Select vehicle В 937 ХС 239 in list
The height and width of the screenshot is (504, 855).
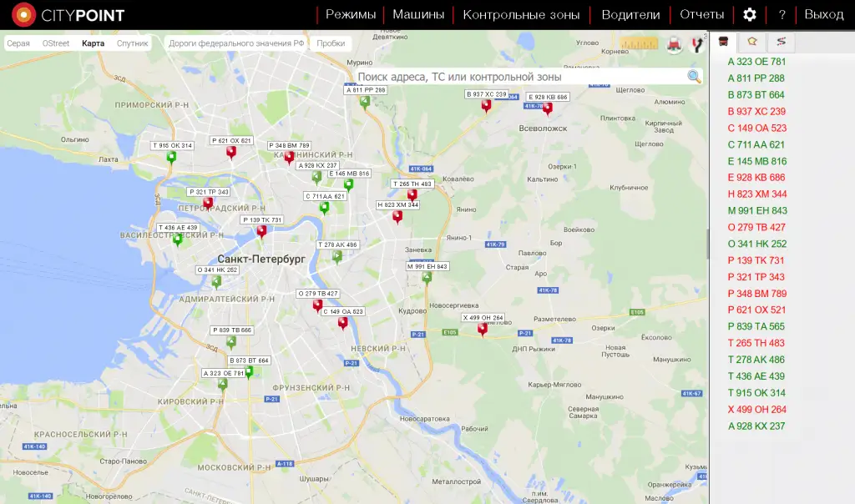click(756, 112)
